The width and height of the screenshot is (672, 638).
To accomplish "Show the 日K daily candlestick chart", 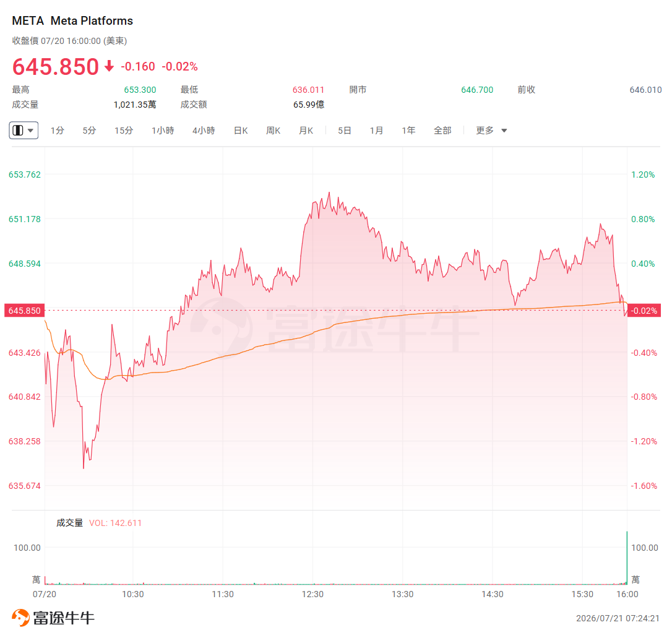I will point(241,130).
